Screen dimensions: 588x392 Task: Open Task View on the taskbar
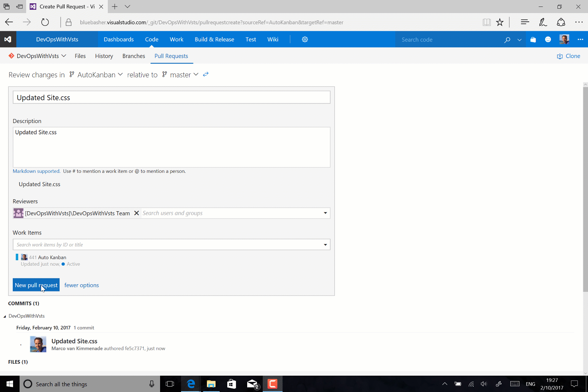pyautogui.click(x=170, y=384)
